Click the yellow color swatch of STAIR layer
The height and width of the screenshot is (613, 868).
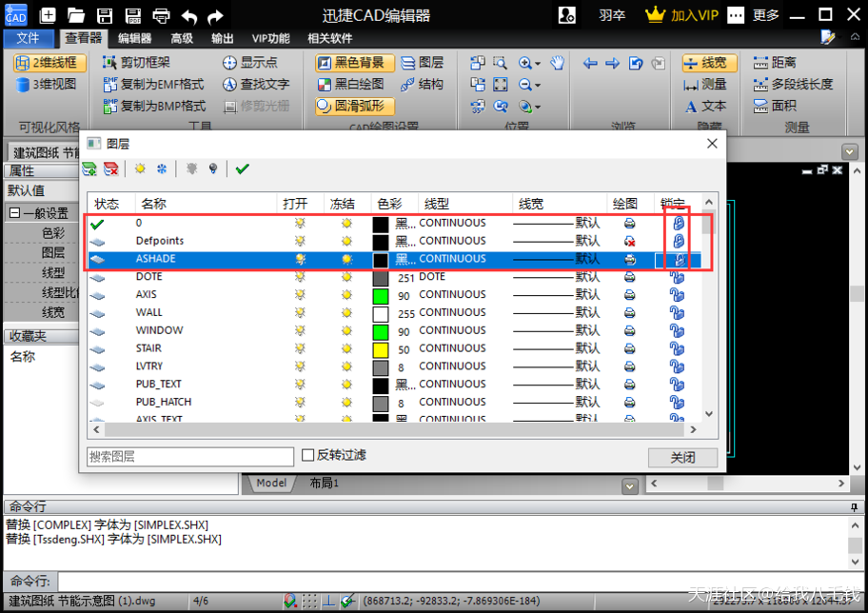click(381, 349)
